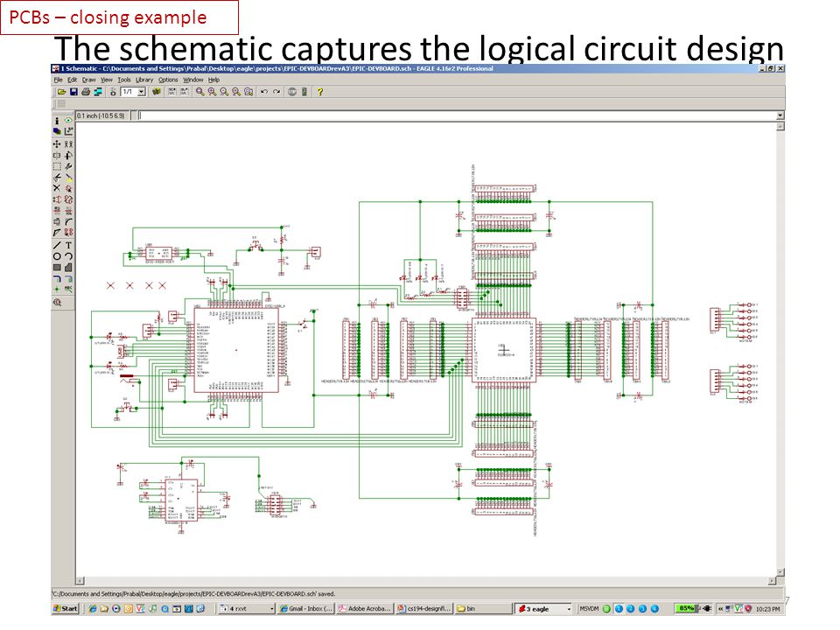Click the Stop command icon
Viewport: 840px width, 630px height.
point(292,92)
